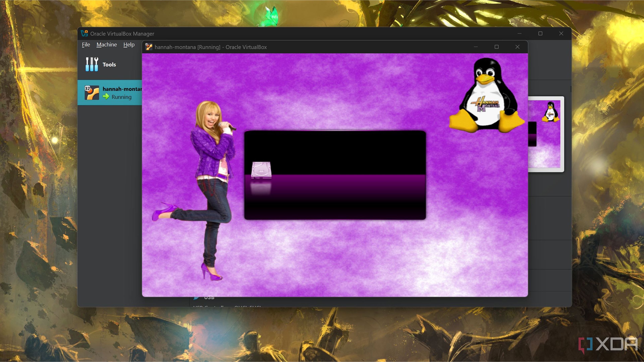This screenshot has height=362, width=644.
Task: Click the Tools label in the sidebar
Action: 109,64
